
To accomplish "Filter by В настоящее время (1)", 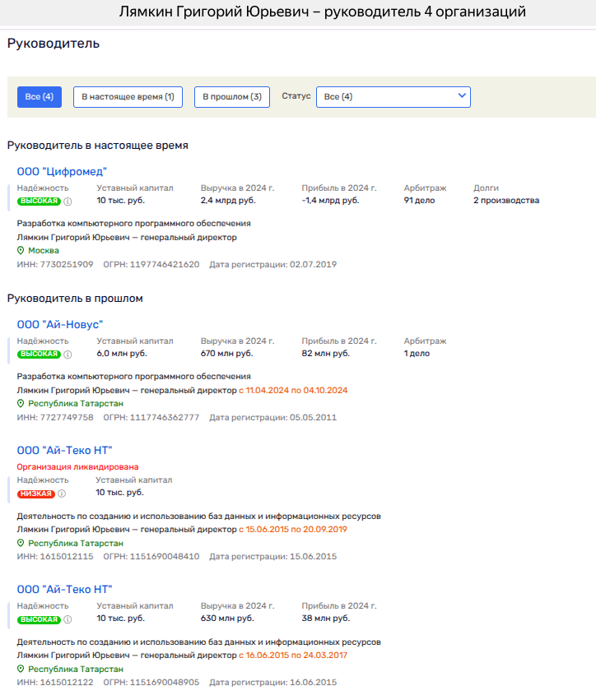I will point(128,97).
